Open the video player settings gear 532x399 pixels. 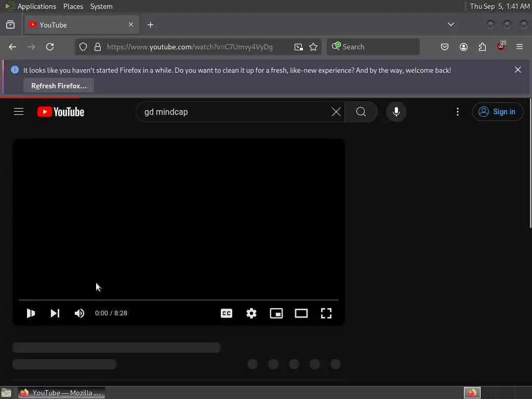251,313
